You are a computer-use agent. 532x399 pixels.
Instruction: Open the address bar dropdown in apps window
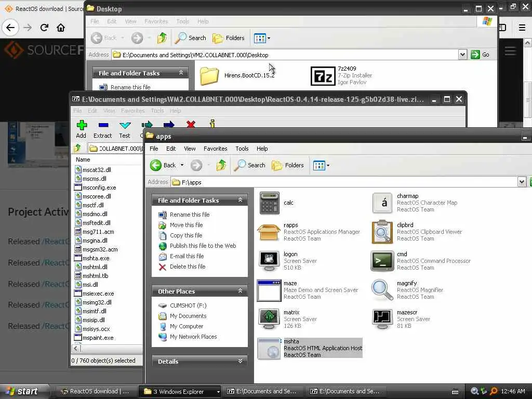pyautogui.click(x=522, y=182)
